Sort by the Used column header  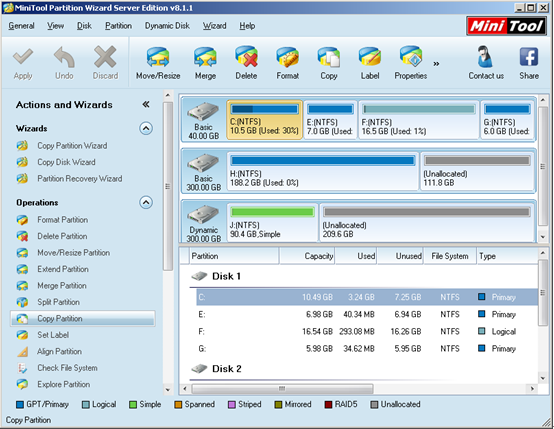coord(356,256)
